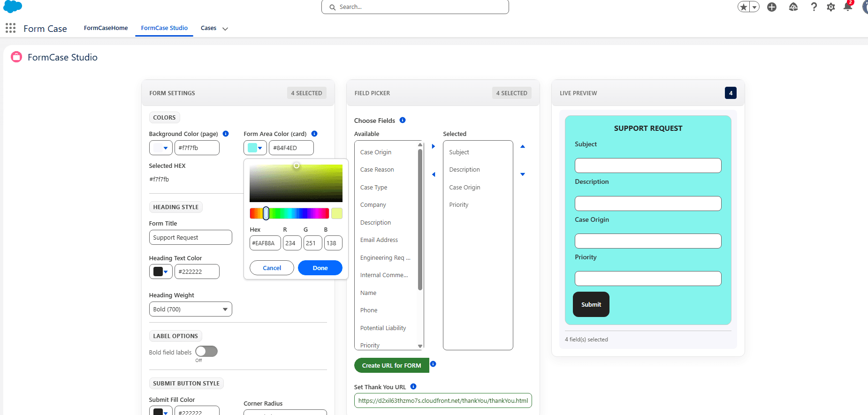Show info for Choose Fields
Viewport: 868px width, 415px height.
click(403, 120)
